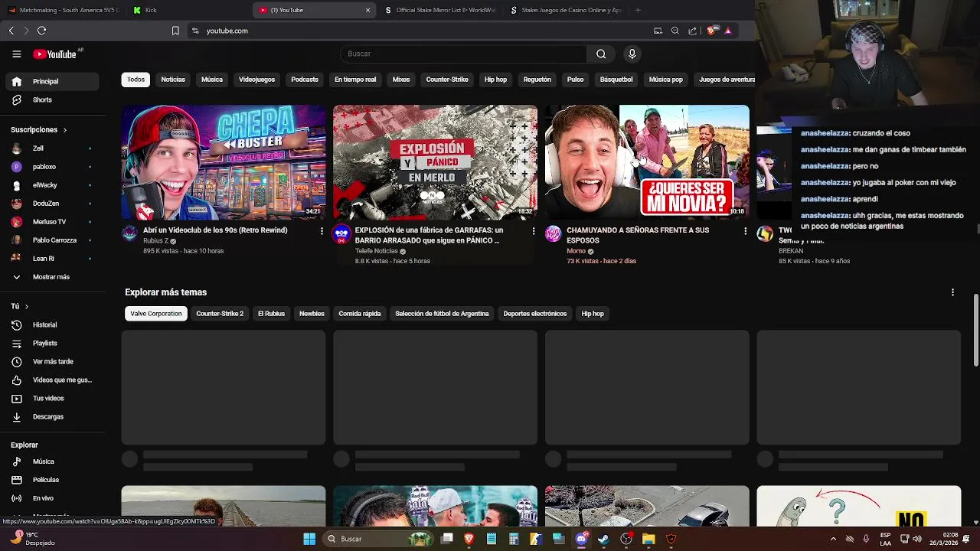Expand subscriptions with Mostrar más
Viewport: 980px width, 551px height.
tap(52, 277)
